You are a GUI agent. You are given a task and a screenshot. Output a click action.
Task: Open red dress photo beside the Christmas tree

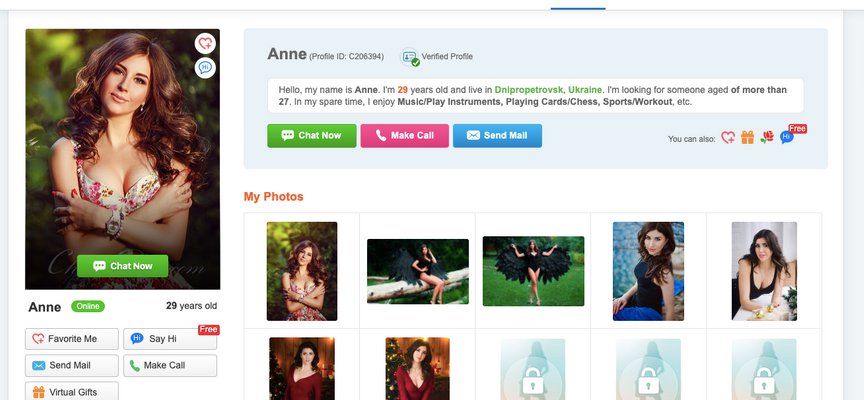tap(418, 369)
